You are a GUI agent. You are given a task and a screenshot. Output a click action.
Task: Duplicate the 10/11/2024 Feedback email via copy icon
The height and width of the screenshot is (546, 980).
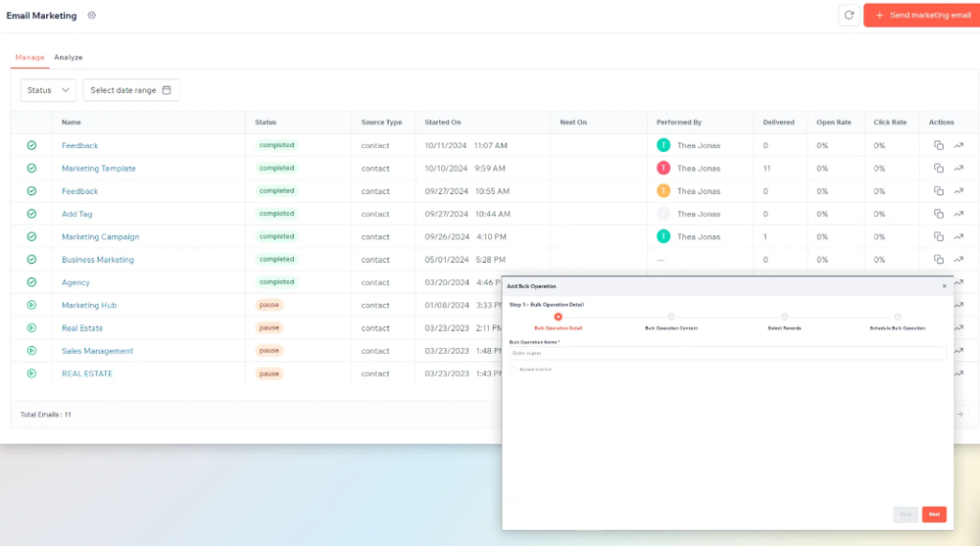938,145
